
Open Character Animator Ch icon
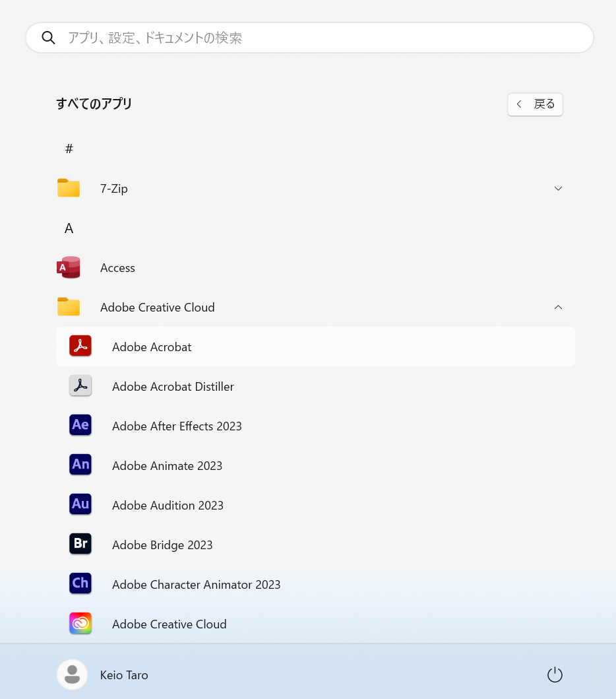click(x=80, y=584)
